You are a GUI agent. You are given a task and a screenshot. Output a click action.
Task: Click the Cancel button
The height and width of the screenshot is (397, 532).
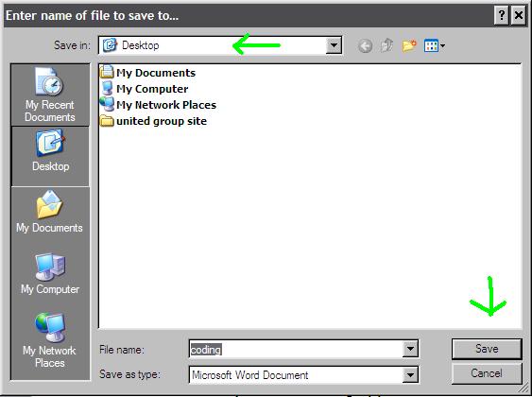(x=487, y=373)
